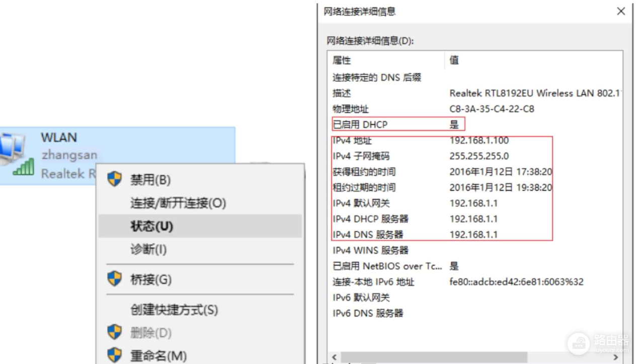Viewport: 638px width, 364px height.
Task: Select the WLAN connection name
Action: click(59, 138)
